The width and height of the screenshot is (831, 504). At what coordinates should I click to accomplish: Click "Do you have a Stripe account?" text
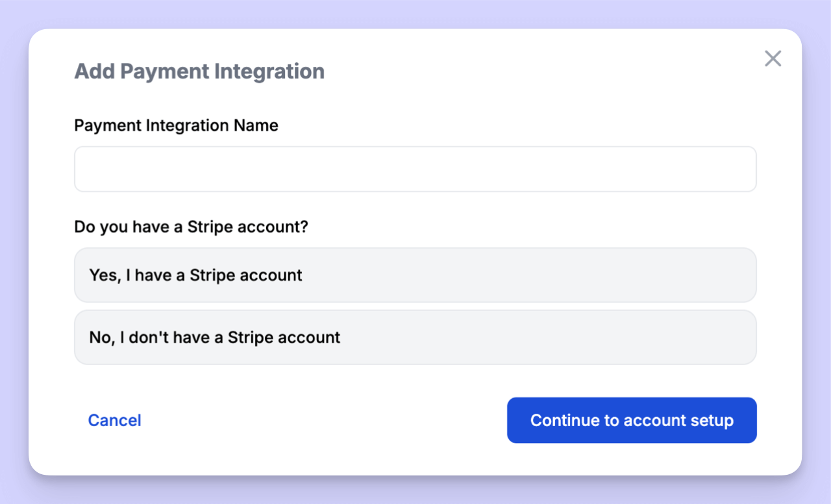[192, 227]
